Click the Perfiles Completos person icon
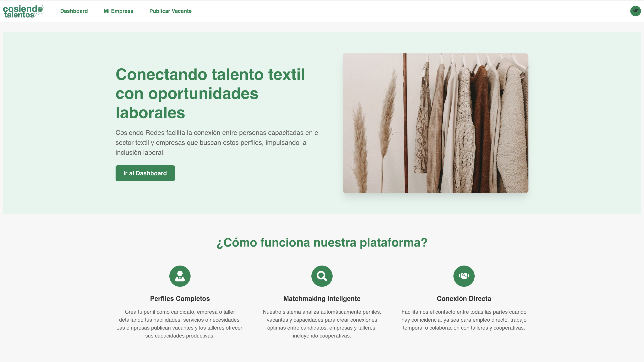The height and width of the screenshot is (362, 644). coord(180,276)
